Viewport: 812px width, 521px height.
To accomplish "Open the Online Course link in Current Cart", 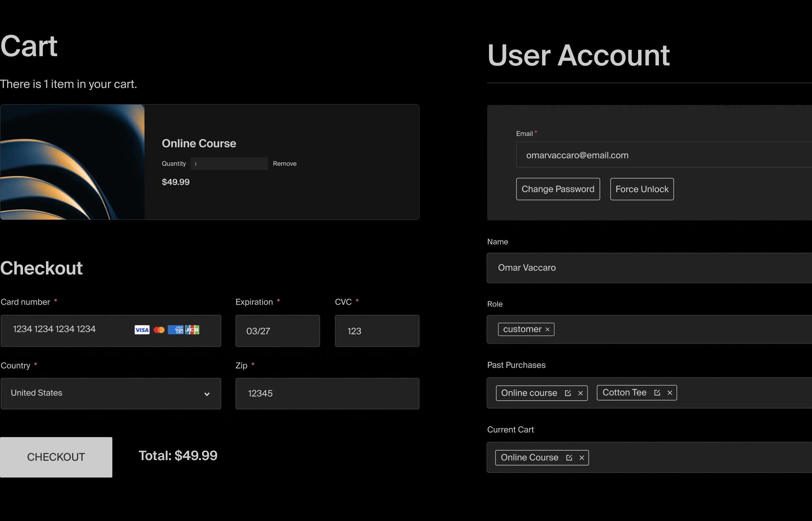I will tap(569, 457).
